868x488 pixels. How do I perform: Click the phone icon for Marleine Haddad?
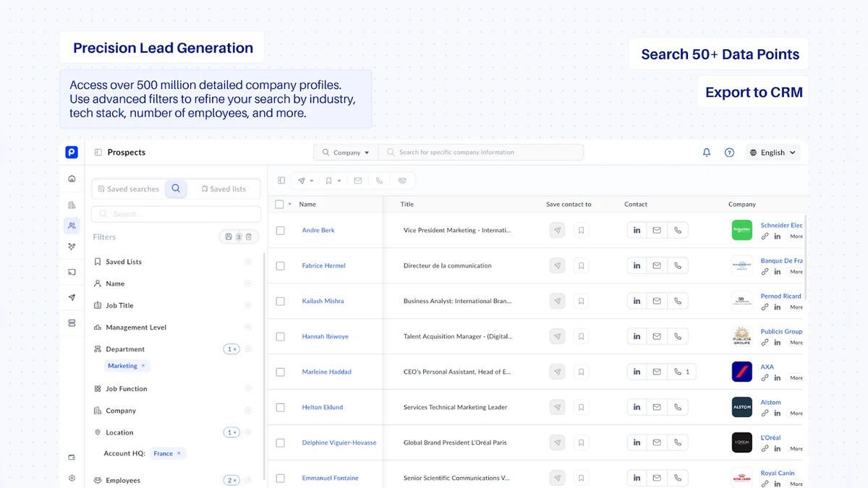[x=682, y=372]
